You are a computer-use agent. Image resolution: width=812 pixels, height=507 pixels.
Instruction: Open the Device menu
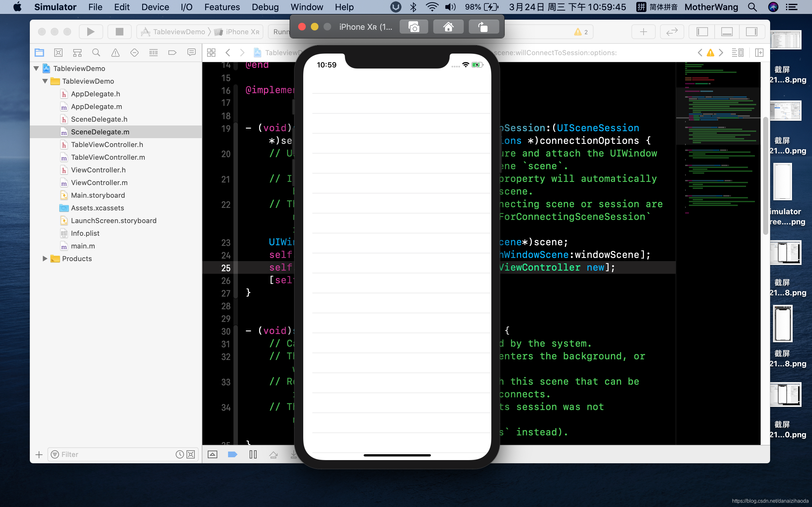pyautogui.click(x=155, y=7)
